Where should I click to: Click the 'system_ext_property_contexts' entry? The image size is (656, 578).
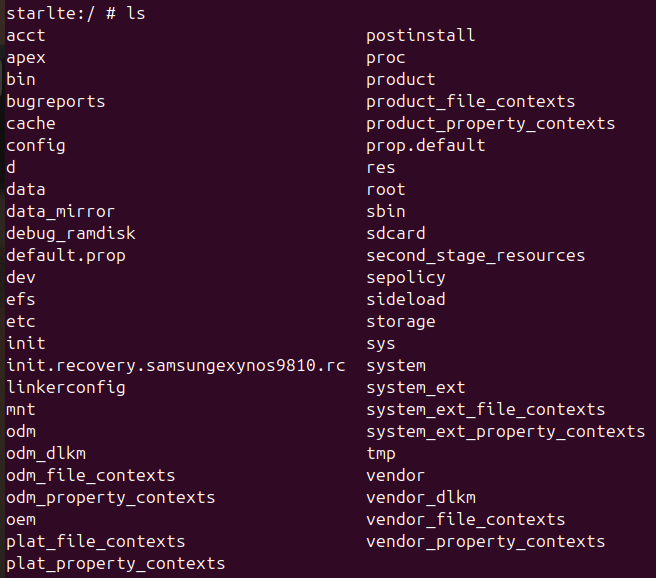505,432
